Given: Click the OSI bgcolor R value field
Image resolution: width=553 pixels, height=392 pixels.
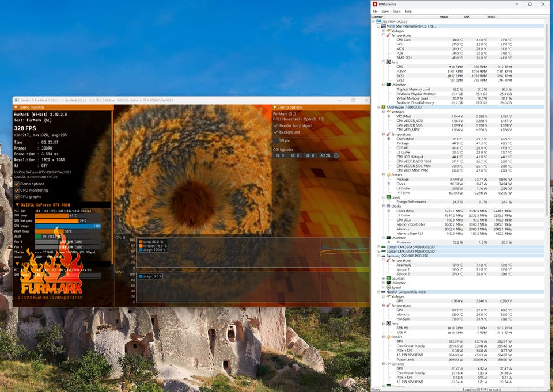Looking at the screenshot, I should pos(279,155).
